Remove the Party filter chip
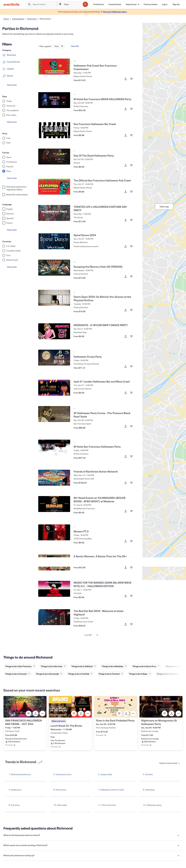The height and width of the screenshot is (868, 186). coord(62,46)
